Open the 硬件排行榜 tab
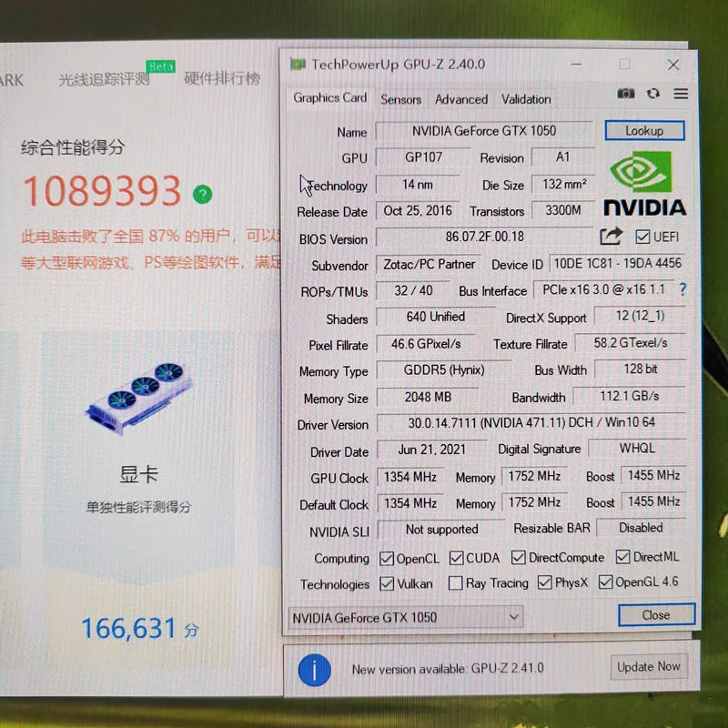The image size is (728, 728). point(222,78)
